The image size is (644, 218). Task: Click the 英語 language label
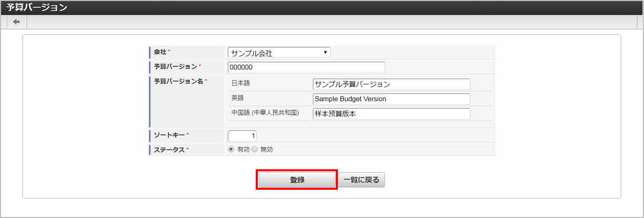click(237, 97)
